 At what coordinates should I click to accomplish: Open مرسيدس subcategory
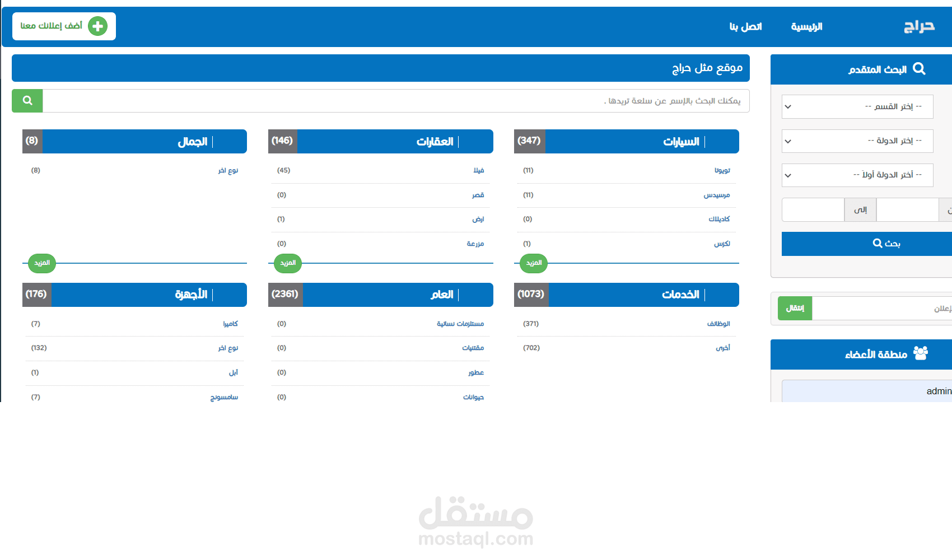(717, 195)
